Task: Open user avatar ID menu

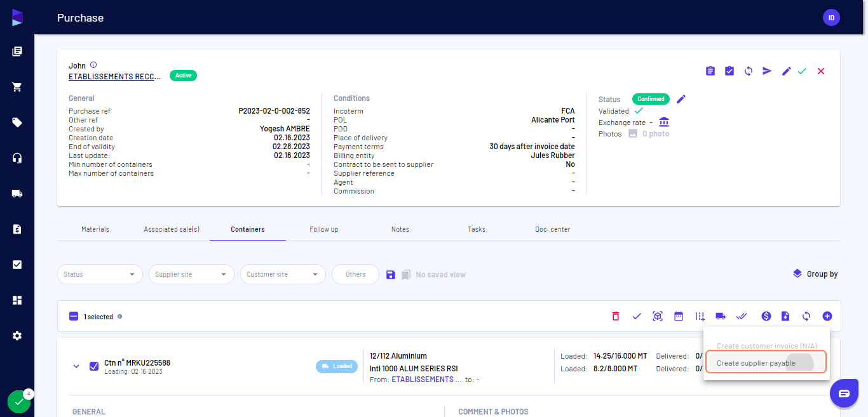Action: (831, 18)
